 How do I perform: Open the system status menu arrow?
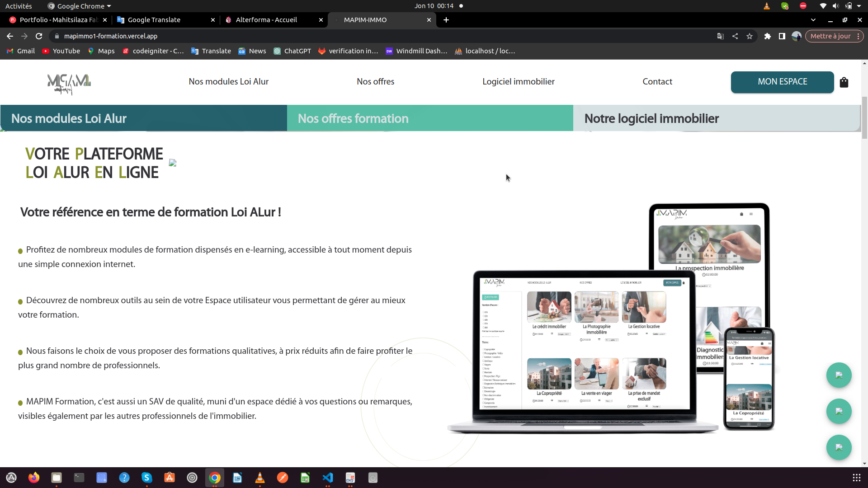(x=859, y=6)
